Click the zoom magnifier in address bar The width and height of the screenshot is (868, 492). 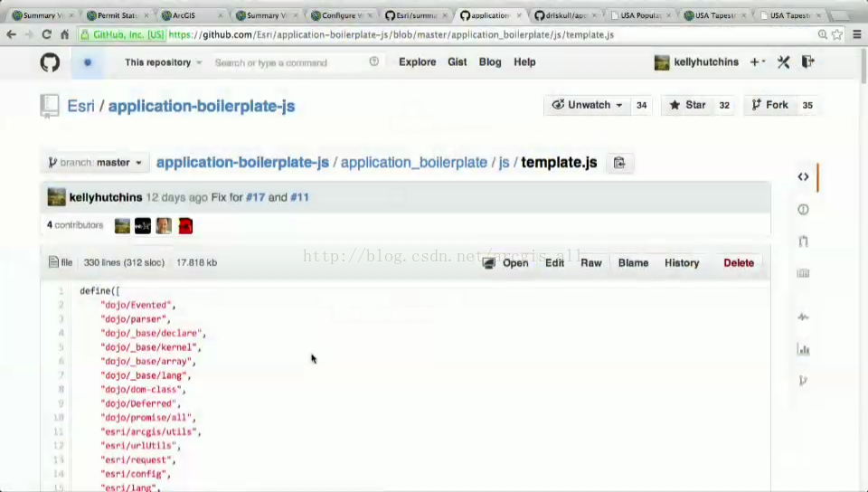point(823,34)
